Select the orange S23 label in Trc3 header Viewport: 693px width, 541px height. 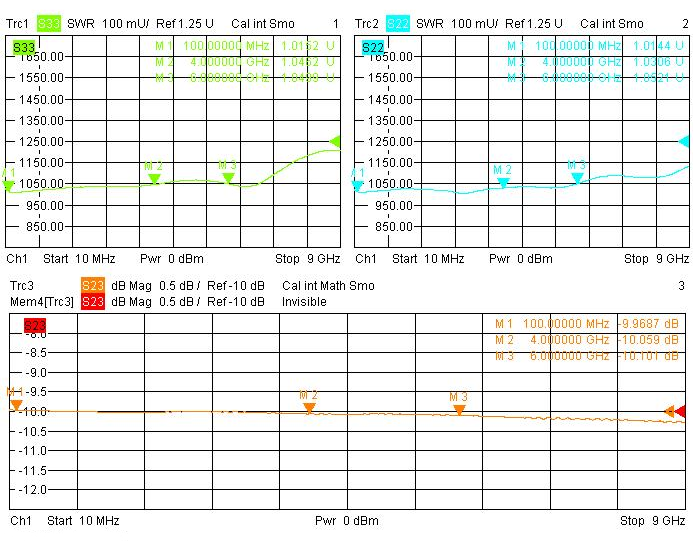pyautogui.click(x=93, y=286)
